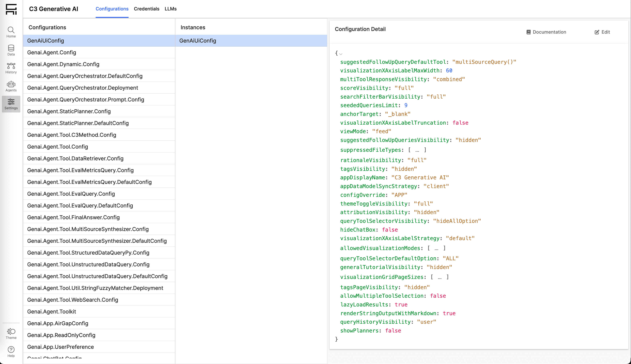The width and height of the screenshot is (631, 364).
Task: Collapse the root JSON object chevron
Action: pos(341,54)
